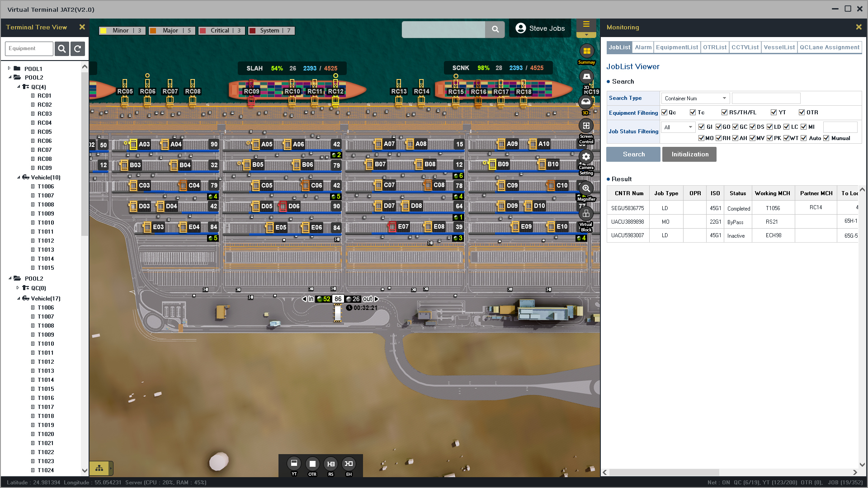Screen dimensions: 868x488
Task: Click the equipment search magnifier button
Action: click(62, 49)
